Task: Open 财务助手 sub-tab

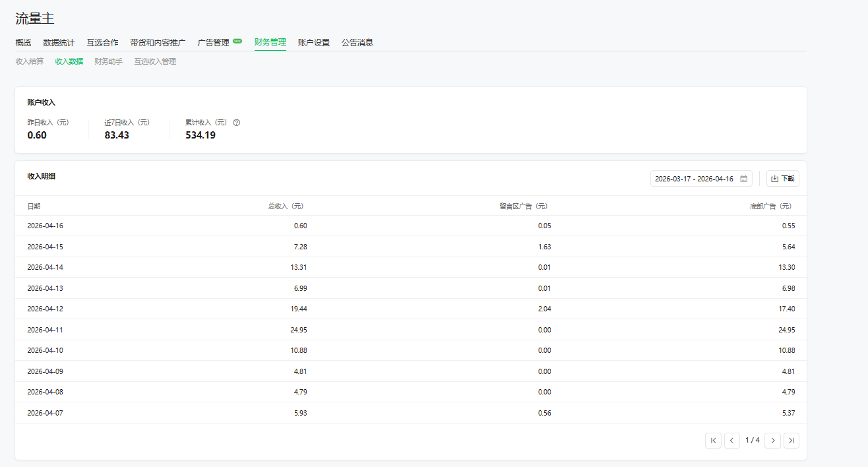Action: pyautogui.click(x=108, y=61)
